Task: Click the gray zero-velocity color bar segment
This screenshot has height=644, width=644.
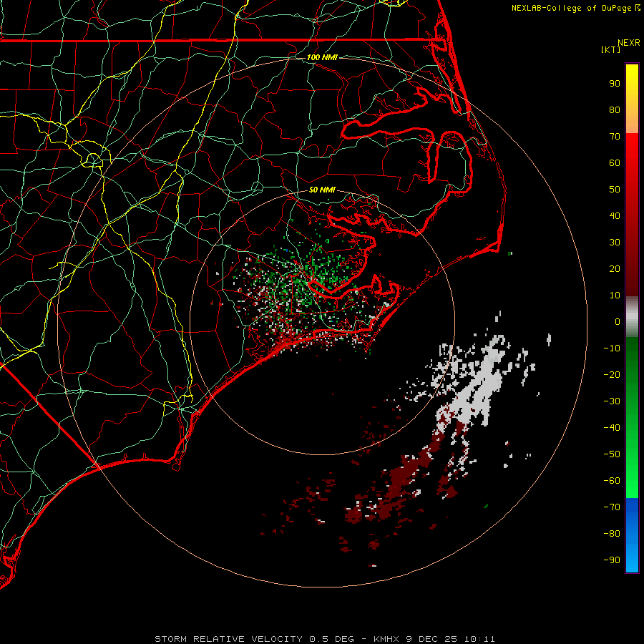Action: coord(632,317)
